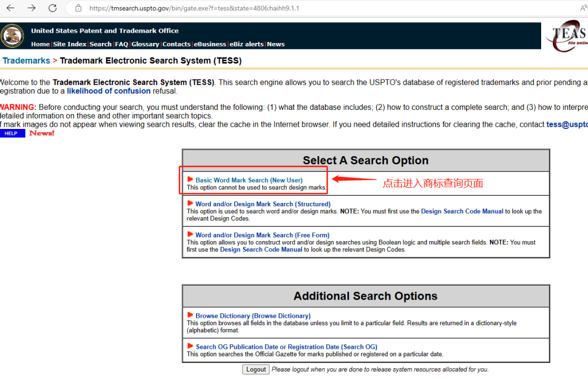588x383 pixels.
Task: Click the Trademarks breadcrumb link
Action: coord(26,60)
